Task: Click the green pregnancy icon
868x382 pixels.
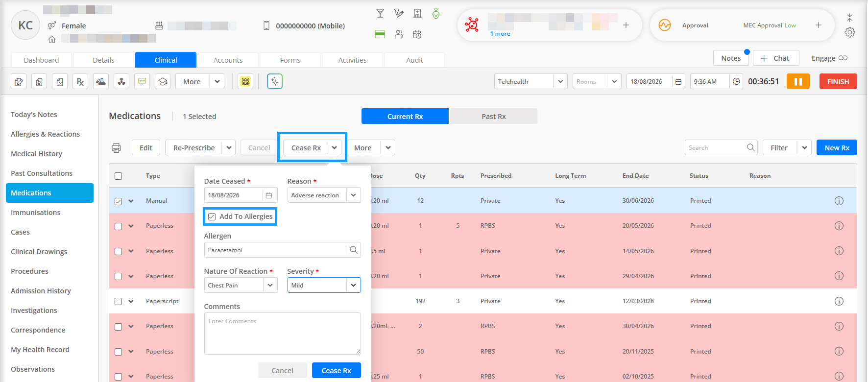Action: (x=436, y=13)
